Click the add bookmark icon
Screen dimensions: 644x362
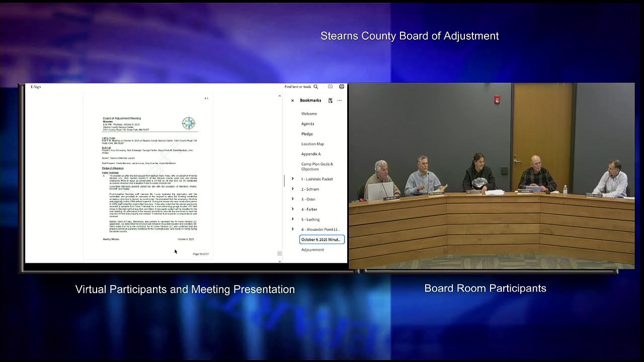click(330, 101)
